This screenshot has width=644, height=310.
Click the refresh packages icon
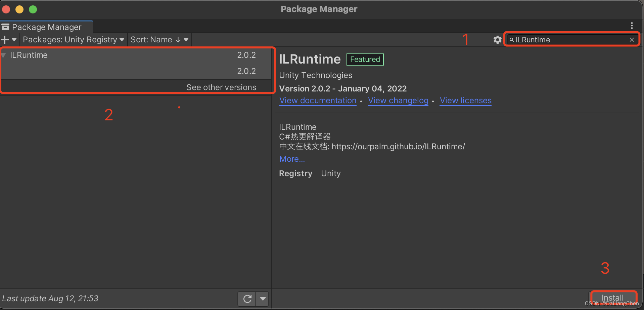pos(246,299)
